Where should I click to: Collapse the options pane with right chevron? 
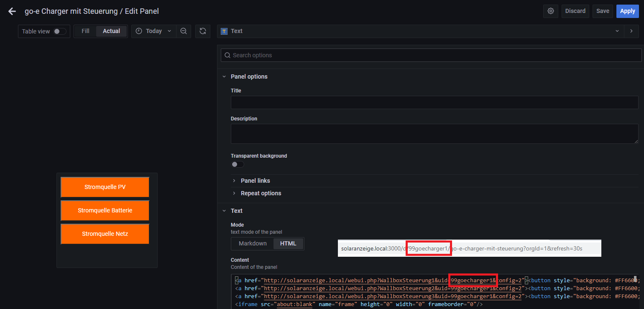pos(631,31)
